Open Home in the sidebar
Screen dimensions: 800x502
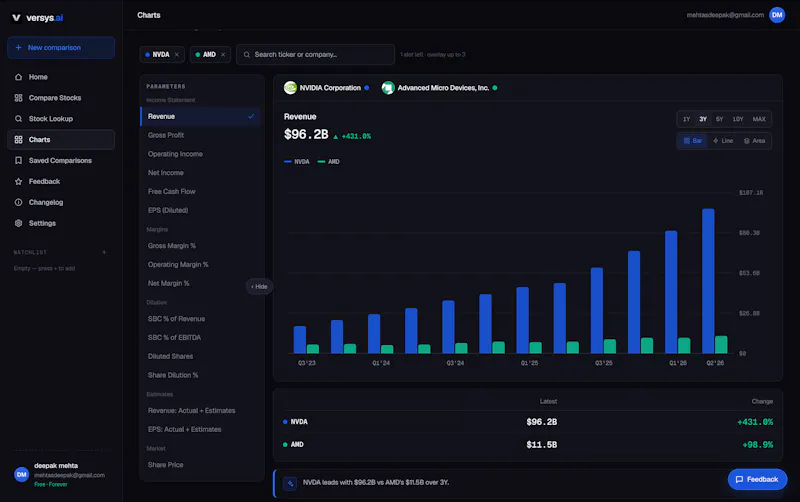tap(61, 77)
